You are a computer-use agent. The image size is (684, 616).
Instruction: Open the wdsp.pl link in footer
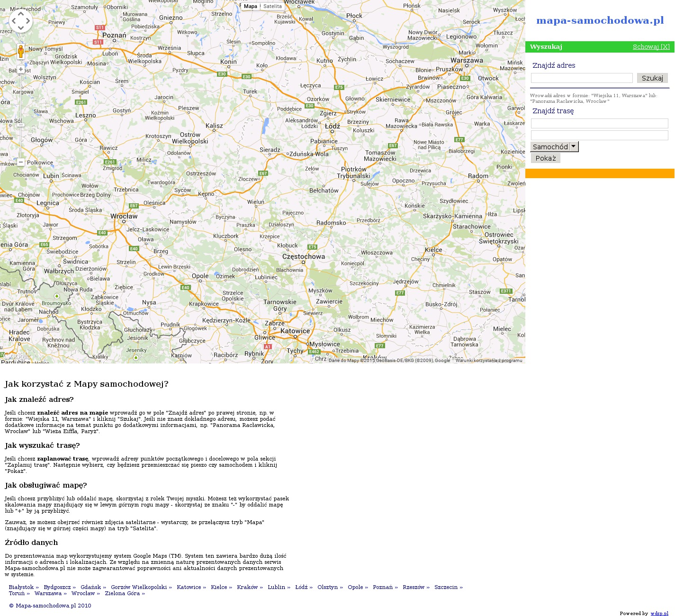coord(659,613)
